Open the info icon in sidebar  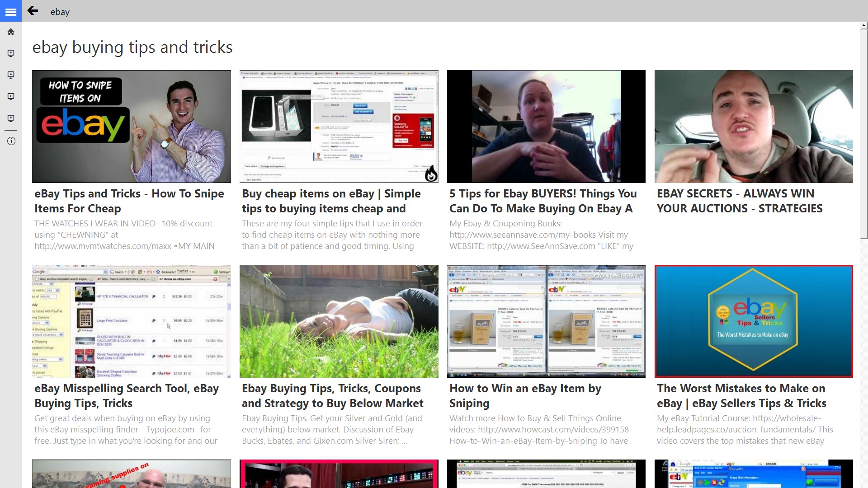tap(11, 141)
